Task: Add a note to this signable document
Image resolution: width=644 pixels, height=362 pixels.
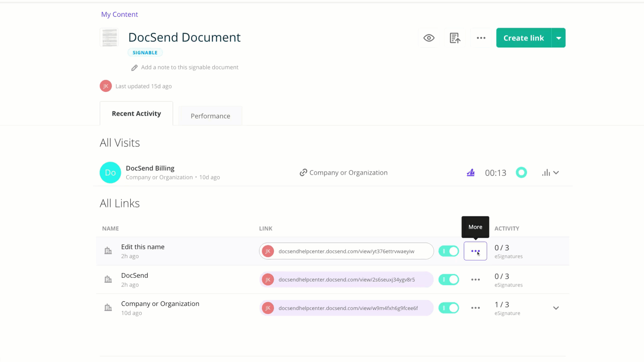Action: (190, 67)
